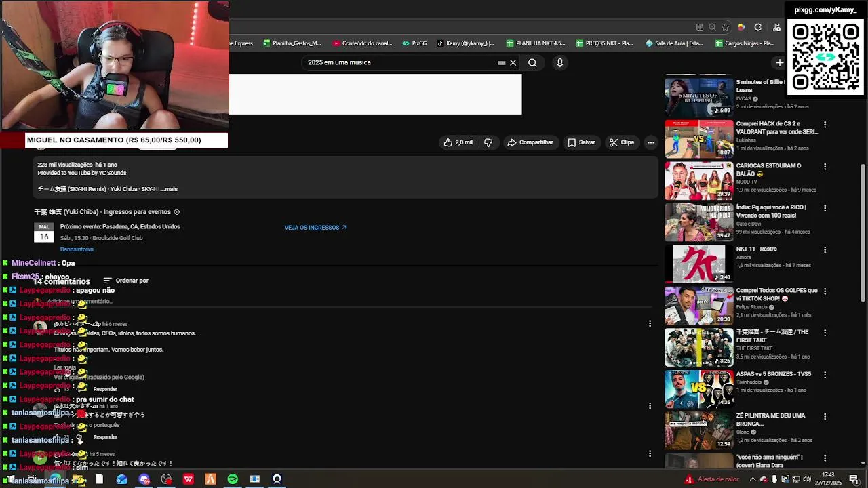Viewport: 868px width, 488px height.
Task: Open more actions menu beside Clipe
Action: tap(651, 142)
